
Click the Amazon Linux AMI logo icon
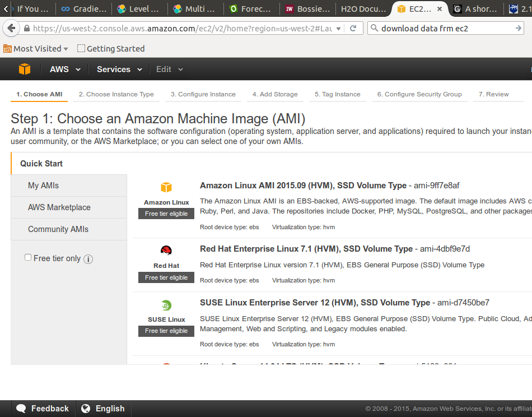[x=166, y=187]
